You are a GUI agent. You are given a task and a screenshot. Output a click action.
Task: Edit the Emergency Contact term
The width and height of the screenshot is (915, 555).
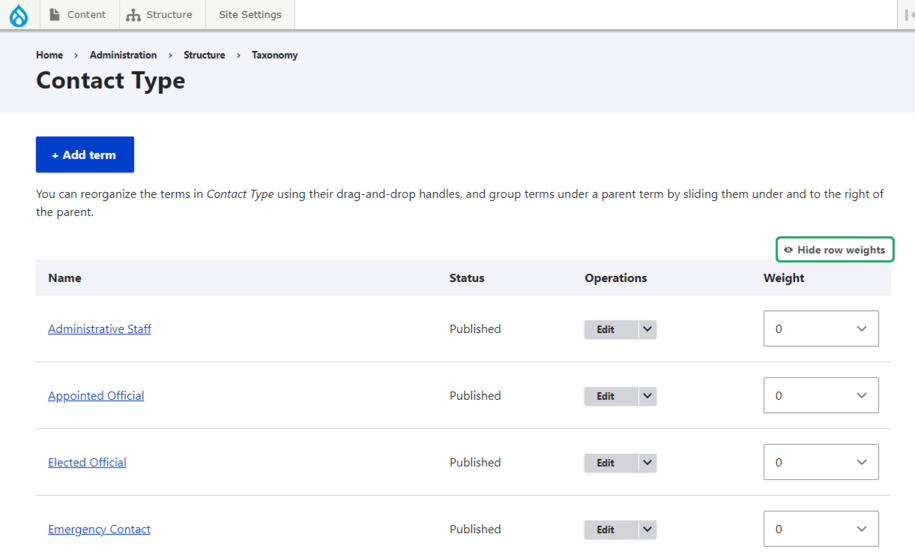point(606,530)
